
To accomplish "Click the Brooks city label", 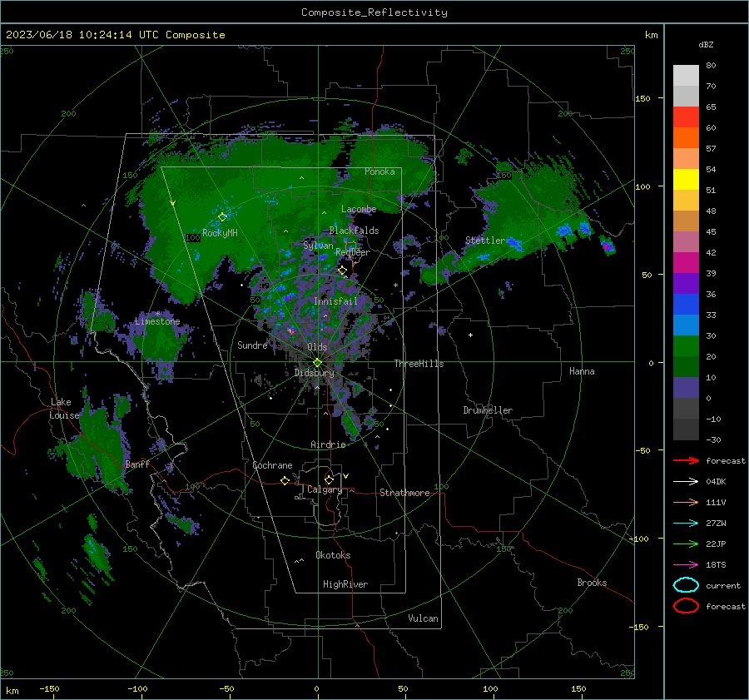I will [592, 583].
